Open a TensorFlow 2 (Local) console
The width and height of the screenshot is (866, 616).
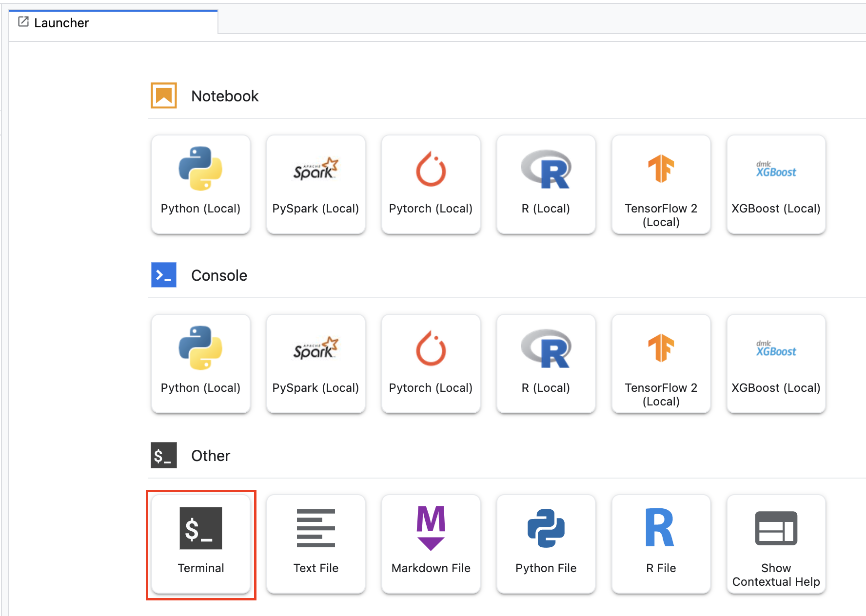pyautogui.click(x=661, y=364)
